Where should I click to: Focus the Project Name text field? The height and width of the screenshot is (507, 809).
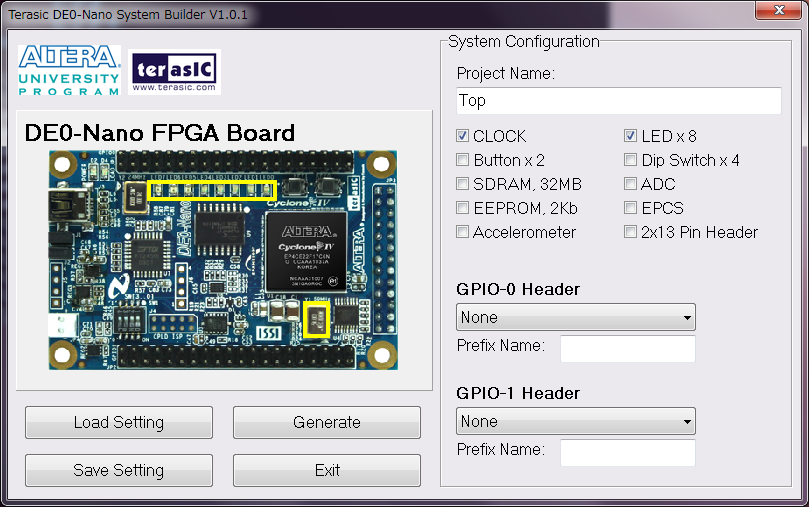(618, 101)
